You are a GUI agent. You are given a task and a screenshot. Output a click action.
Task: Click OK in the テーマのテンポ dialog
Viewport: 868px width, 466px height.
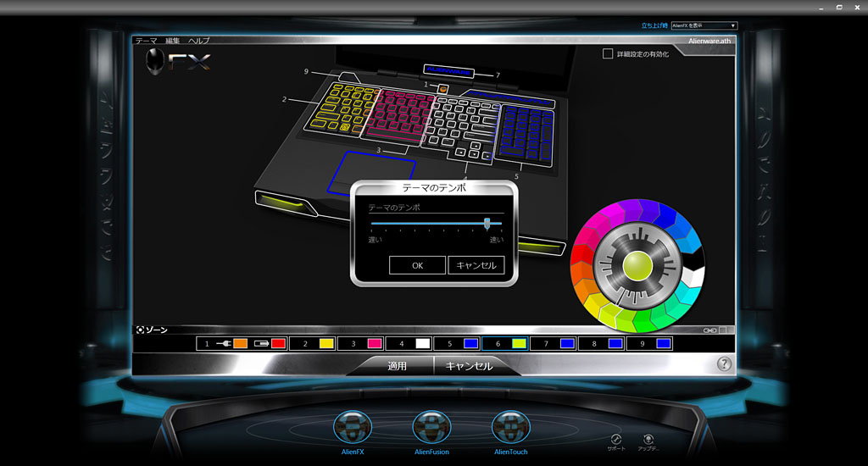(417, 265)
